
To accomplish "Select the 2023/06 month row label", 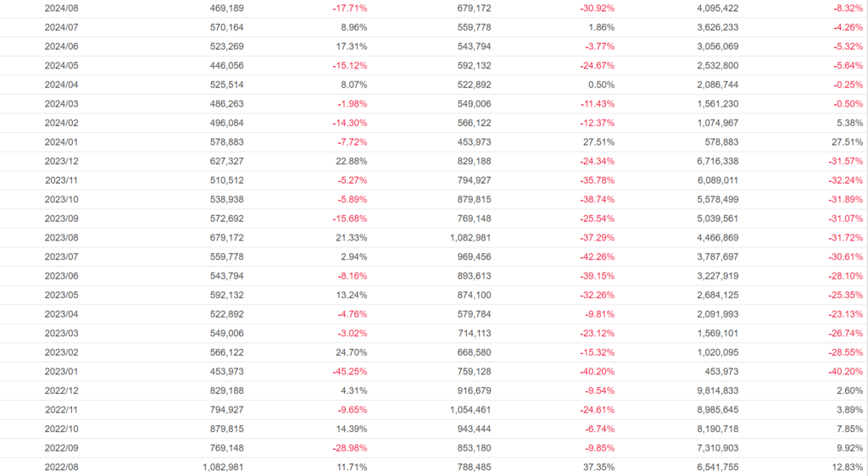I will (61, 276).
